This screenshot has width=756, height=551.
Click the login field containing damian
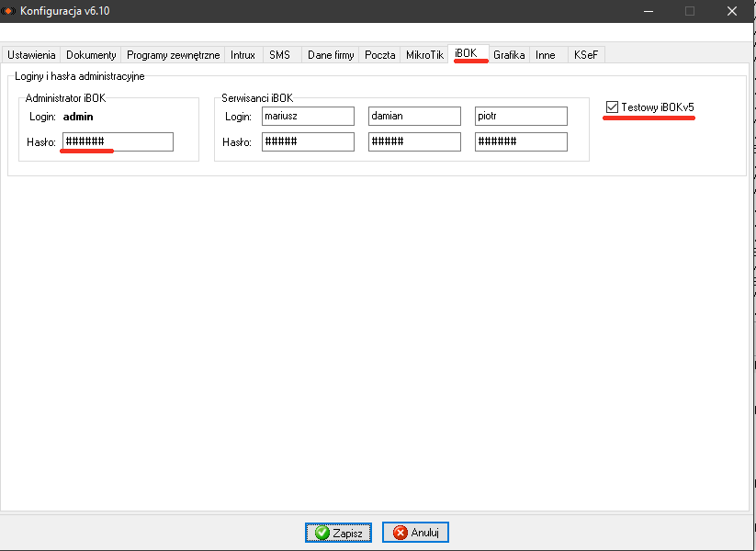(x=413, y=117)
